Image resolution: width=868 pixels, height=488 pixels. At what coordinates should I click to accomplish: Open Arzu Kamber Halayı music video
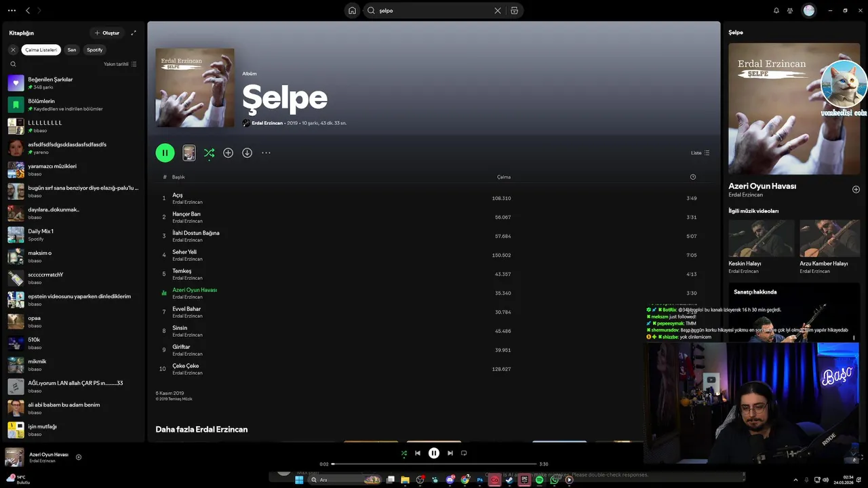830,247
